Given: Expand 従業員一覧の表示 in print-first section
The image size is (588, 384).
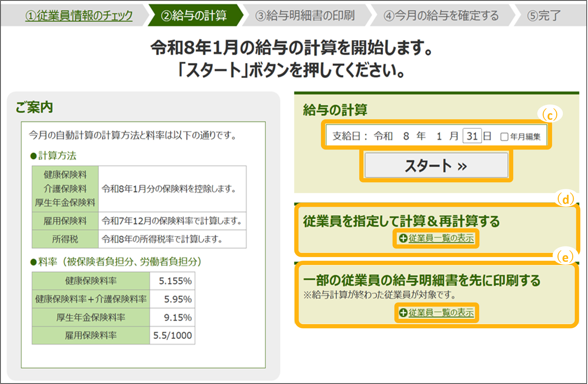Looking at the screenshot, I should click(x=441, y=313).
